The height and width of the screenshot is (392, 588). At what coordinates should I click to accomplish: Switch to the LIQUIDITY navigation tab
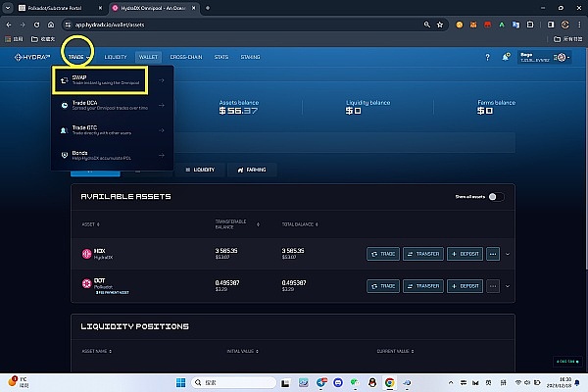116,58
